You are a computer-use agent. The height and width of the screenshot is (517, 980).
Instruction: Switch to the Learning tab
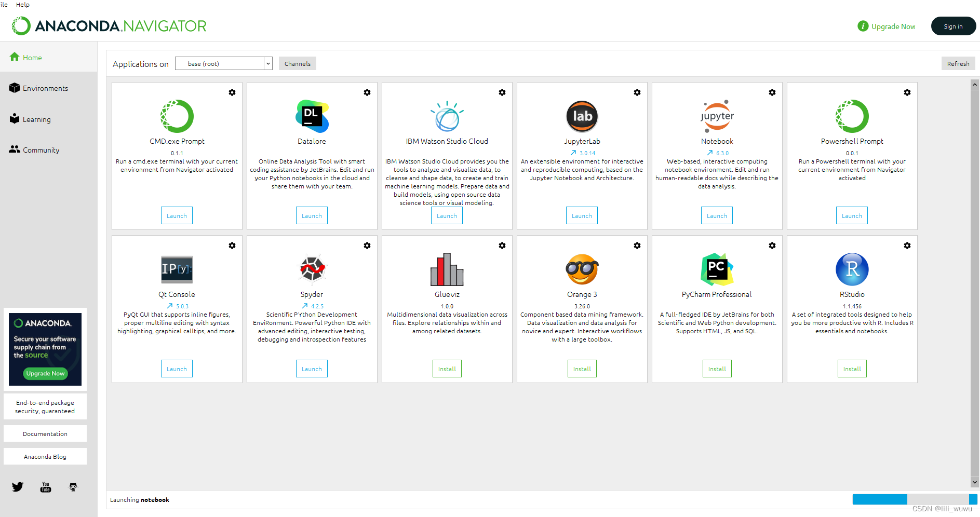pos(48,119)
